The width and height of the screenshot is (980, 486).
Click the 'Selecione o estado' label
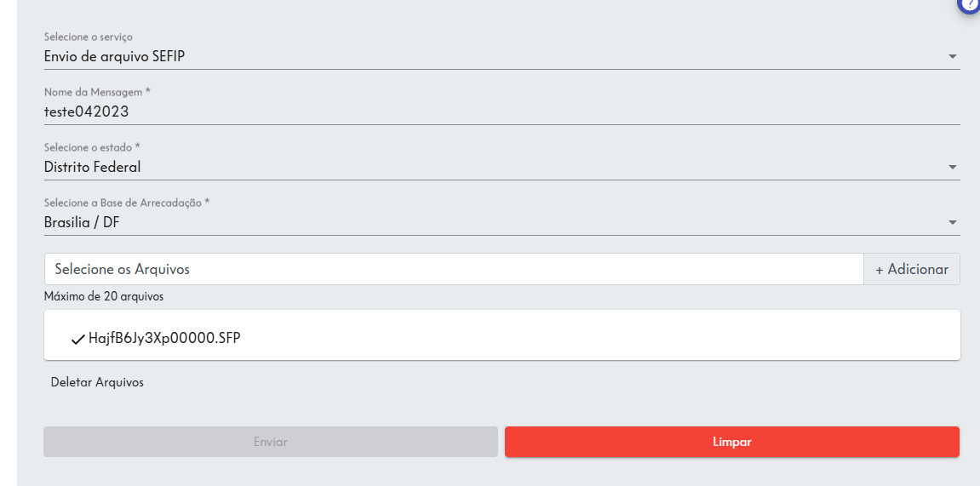92,147
